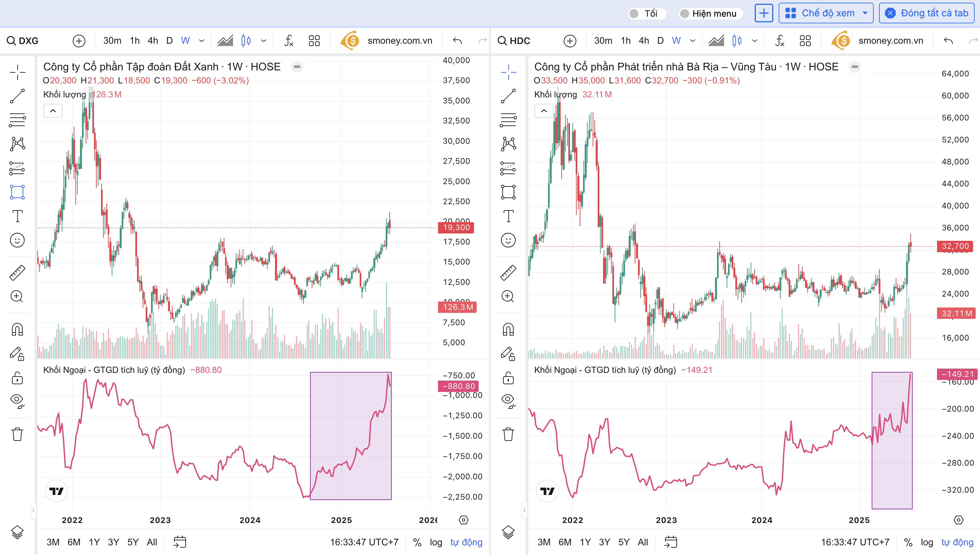Select the 1Y range in HDC chart
This screenshot has width=980, height=555.
coord(585,542)
